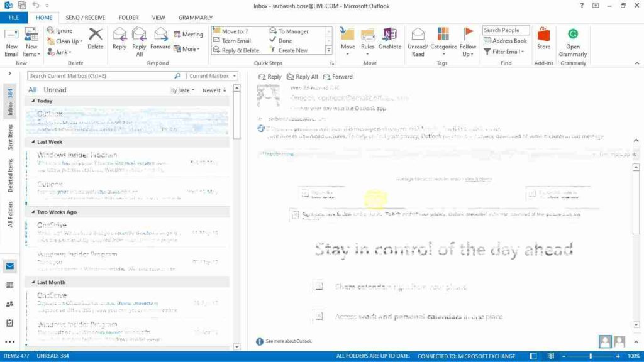Open the Address Book
The image size is (644, 362).
[x=505, y=41]
